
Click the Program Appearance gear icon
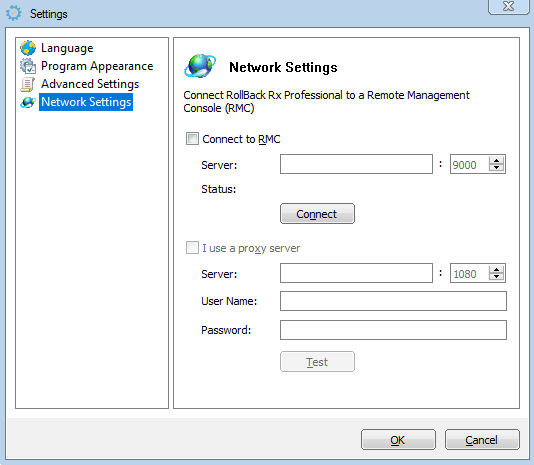28,66
